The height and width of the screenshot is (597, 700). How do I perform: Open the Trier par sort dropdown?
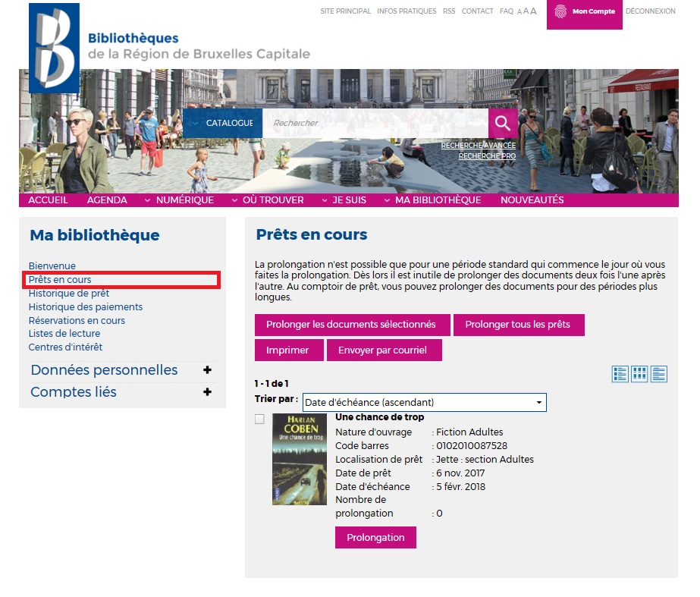point(424,402)
